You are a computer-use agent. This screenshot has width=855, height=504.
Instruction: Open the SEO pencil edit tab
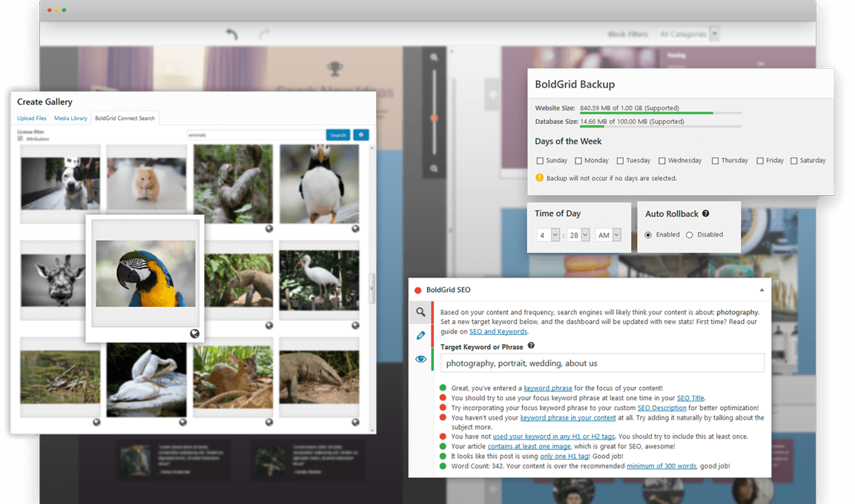(420, 336)
